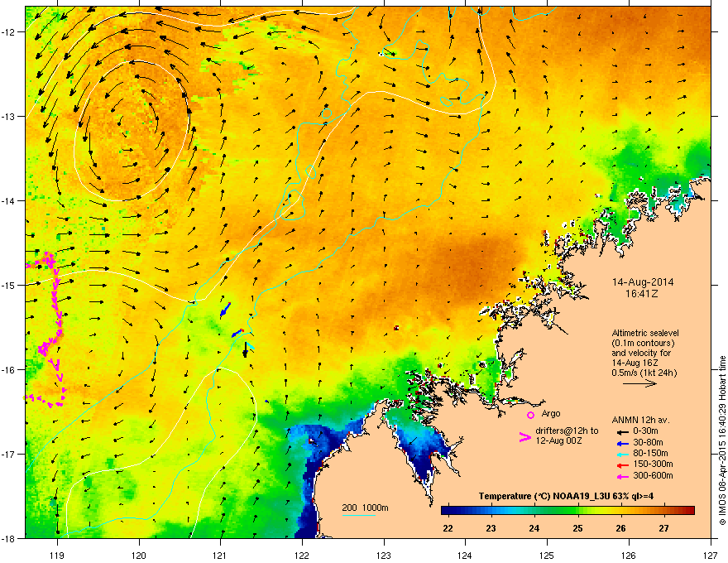
Task: Click the dark blue end of the temperature colorbar
Action: pyautogui.click(x=447, y=510)
